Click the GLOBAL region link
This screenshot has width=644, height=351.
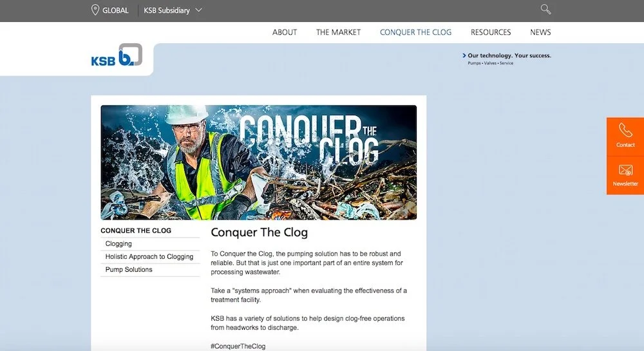115,10
